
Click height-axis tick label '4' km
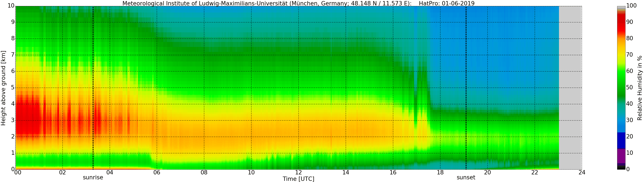coord(13,104)
